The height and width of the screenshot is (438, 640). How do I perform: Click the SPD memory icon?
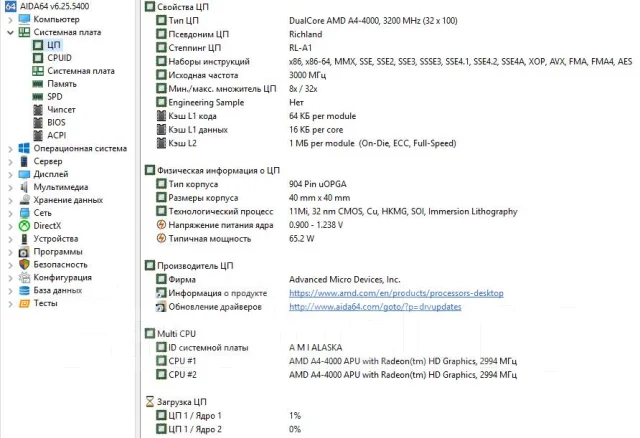click(38, 97)
